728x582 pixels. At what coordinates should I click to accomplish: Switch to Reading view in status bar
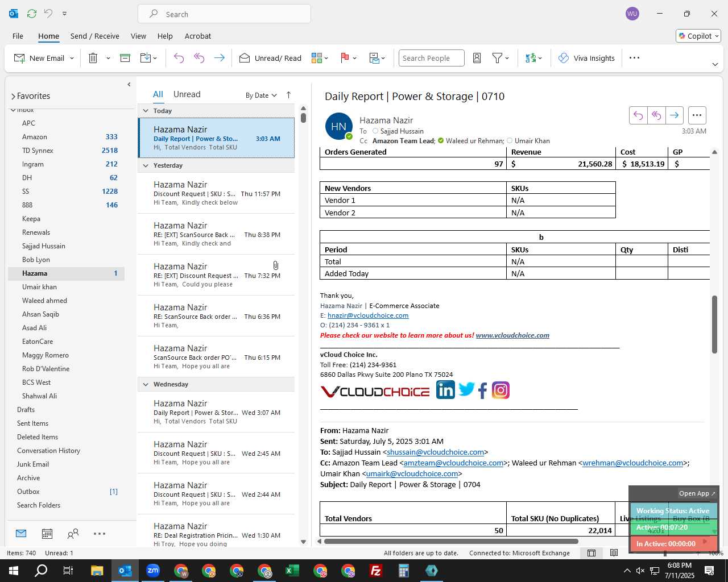(x=614, y=553)
